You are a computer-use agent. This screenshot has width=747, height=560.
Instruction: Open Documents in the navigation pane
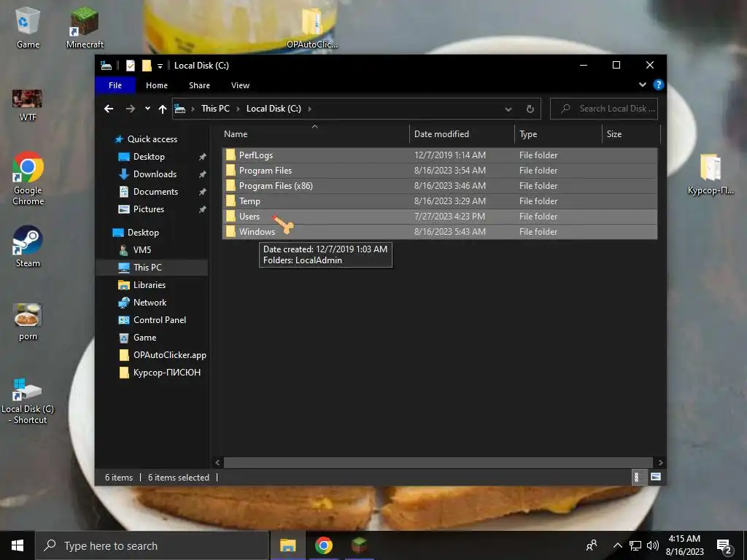click(x=148, y=192)
